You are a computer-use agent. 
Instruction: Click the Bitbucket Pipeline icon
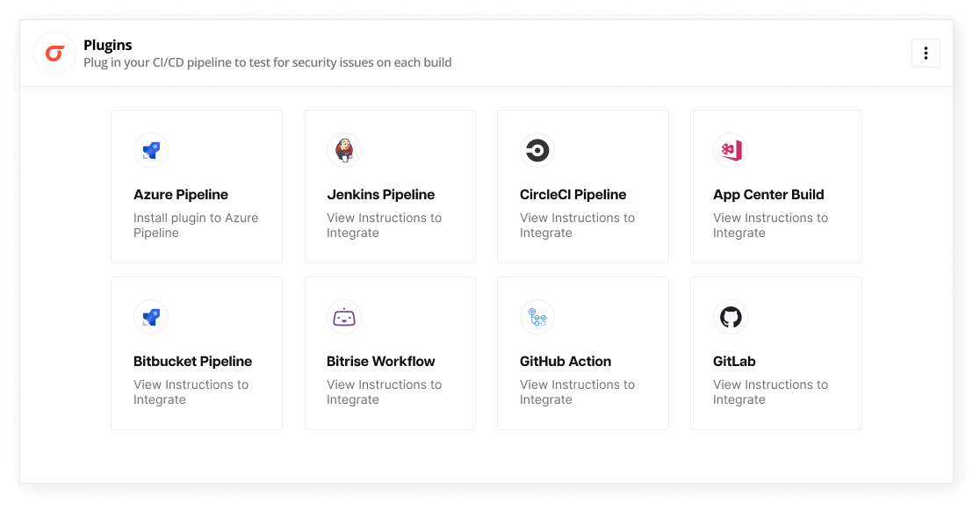point(151,317)
